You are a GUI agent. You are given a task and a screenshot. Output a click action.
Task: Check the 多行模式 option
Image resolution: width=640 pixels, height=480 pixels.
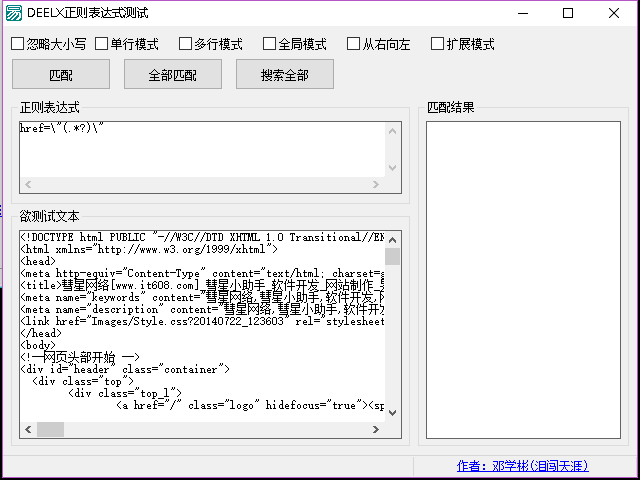point(211,44)
